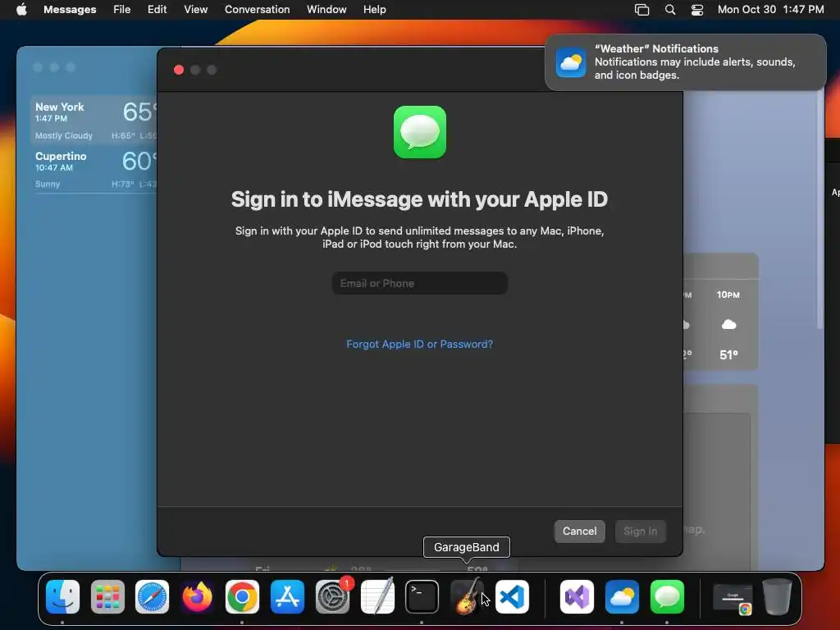Open the Help menu

[374, 10]
